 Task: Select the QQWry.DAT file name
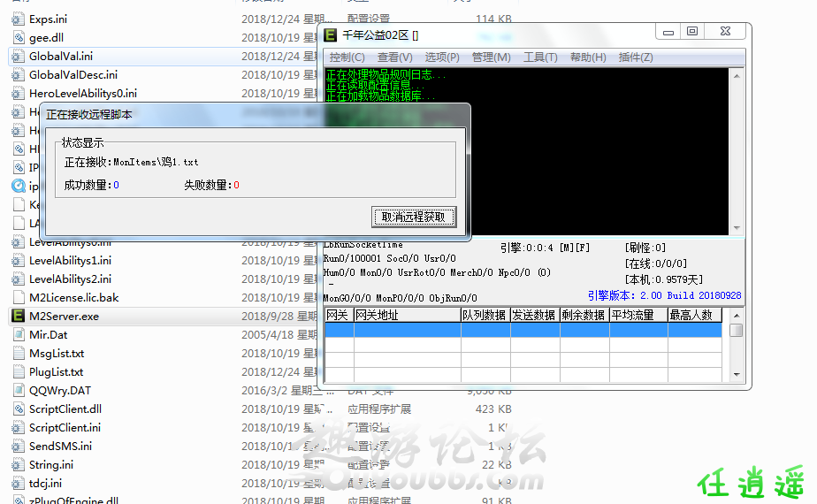pos(60,390)
